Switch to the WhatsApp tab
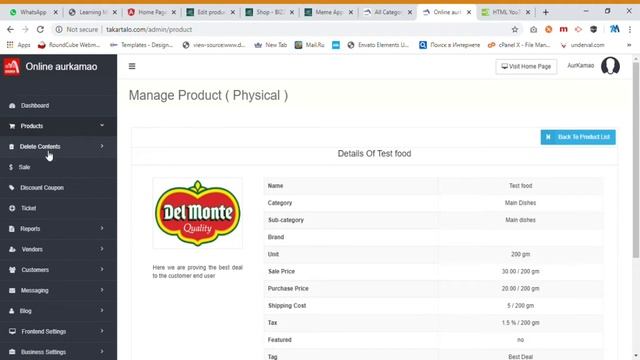Viewport: 640px width, 360px height. (34, 12)
